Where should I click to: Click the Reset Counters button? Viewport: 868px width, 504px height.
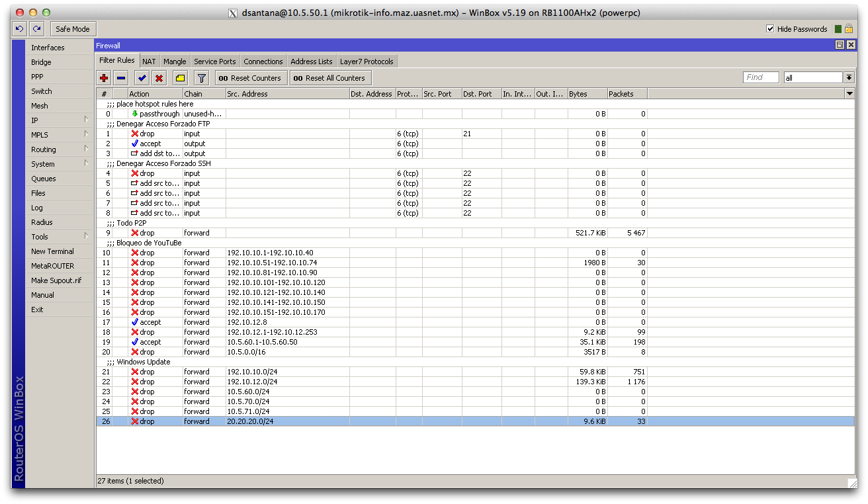[251, 78]
